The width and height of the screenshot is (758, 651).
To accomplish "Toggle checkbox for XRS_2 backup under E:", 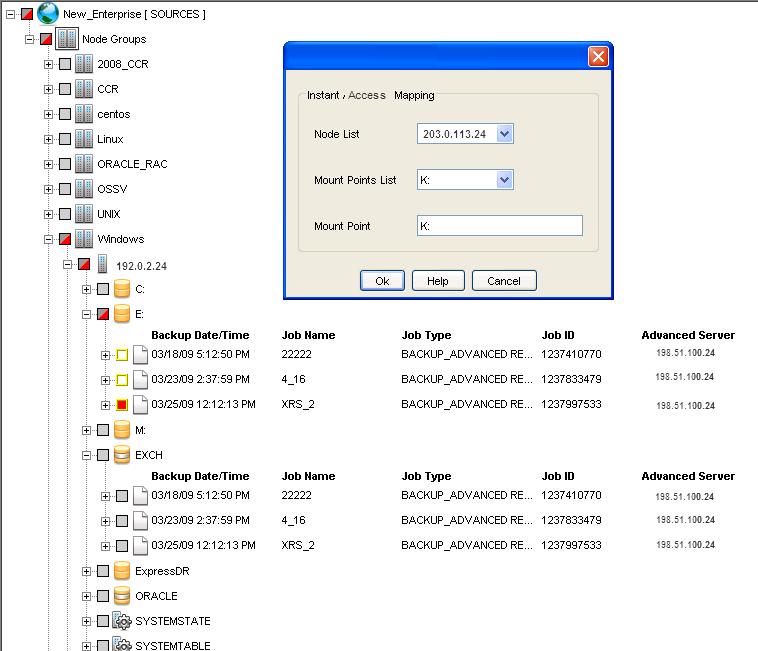I will 122,405.
